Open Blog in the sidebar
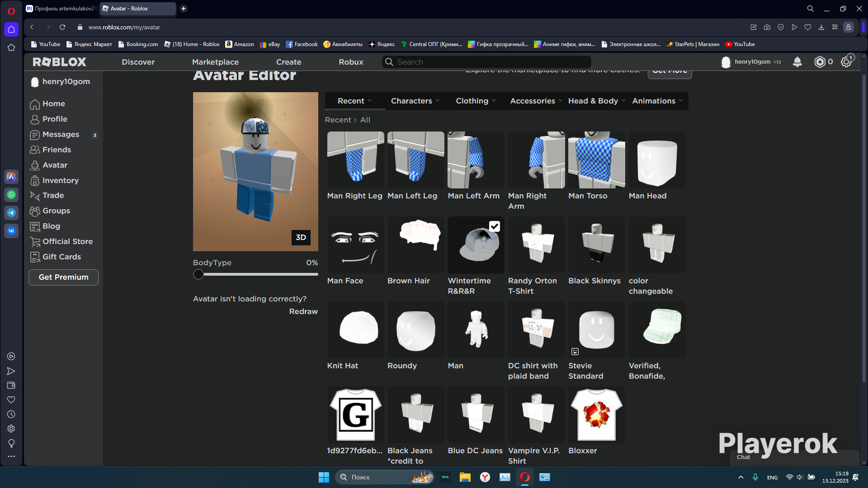868x488 pixels. pos(45,226)
